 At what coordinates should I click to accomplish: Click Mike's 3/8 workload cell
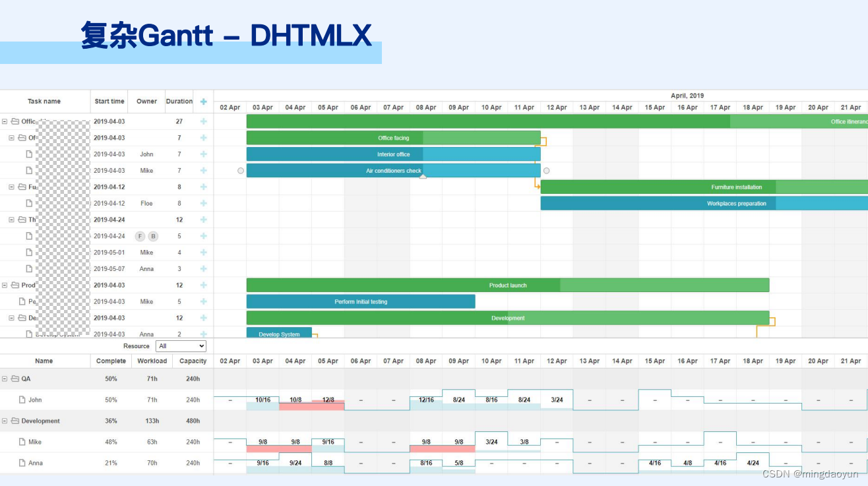pyautogui.click(x=524, y=442)
